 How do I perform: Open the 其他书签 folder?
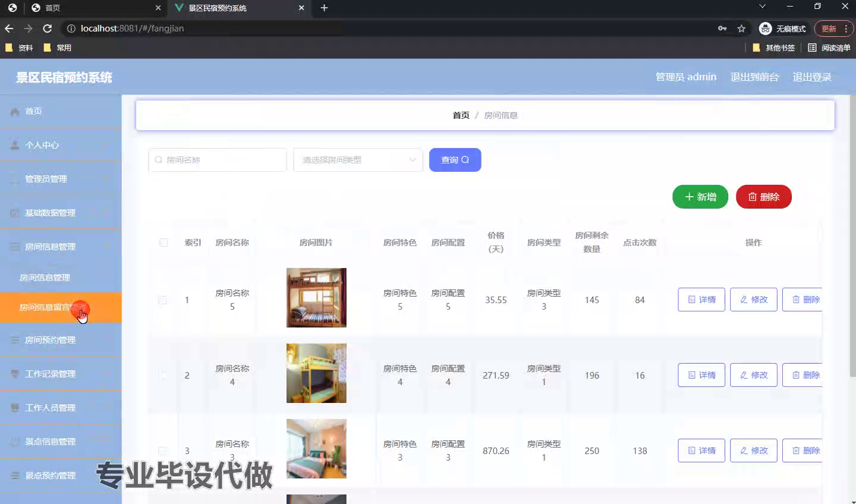773,48
